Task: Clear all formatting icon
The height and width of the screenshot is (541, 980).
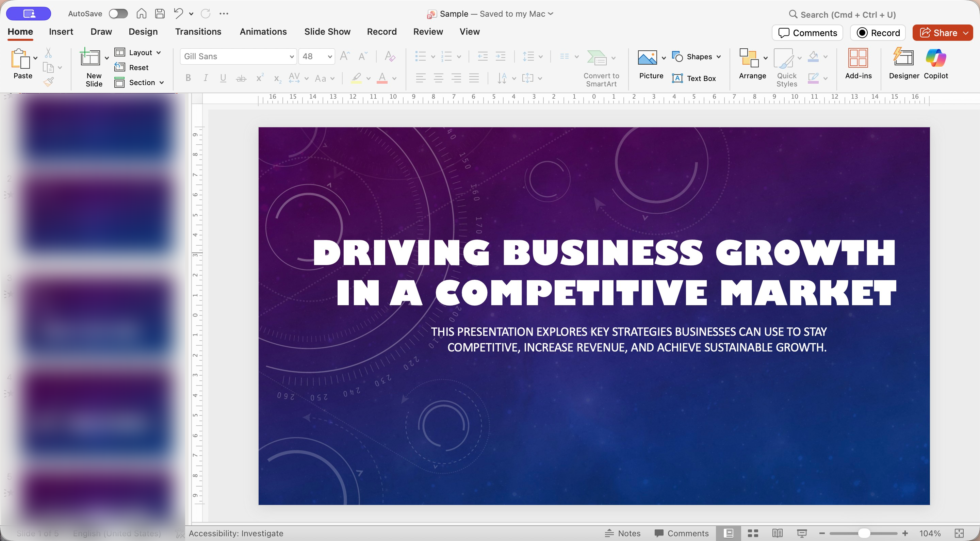Action: point(390,56)
